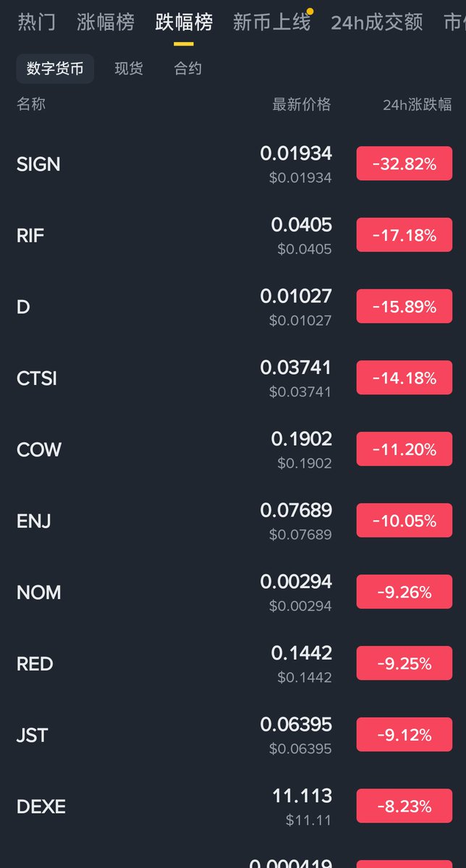The height and width of the screenshot is (868, 466).
Task: Tap the ENJ price 0.07689
Action: [296, 511]
